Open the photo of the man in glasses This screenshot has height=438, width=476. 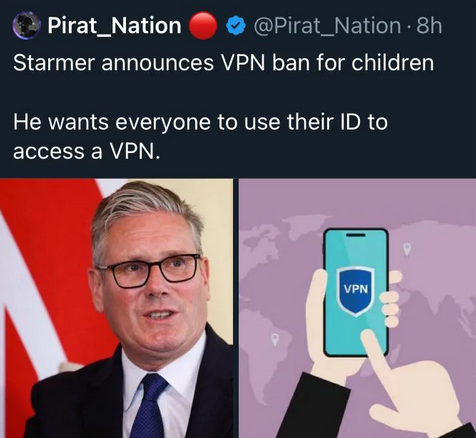click(x=116, y=308)
